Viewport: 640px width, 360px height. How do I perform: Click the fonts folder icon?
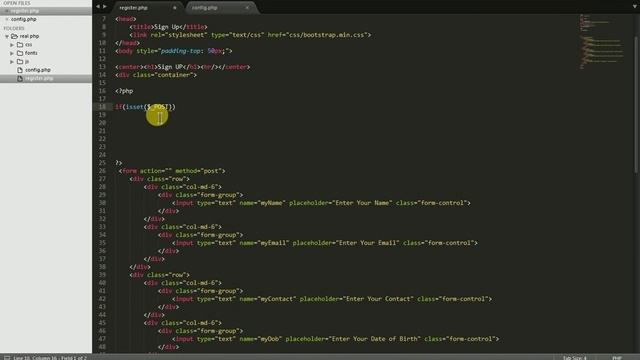20,53
